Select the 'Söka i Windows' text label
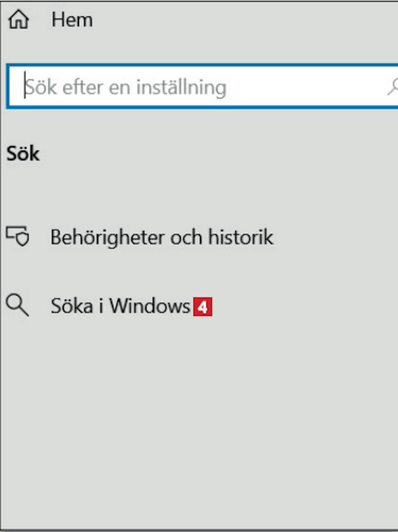The width and height of the screenshot is (398, 532). click(120, 306)
